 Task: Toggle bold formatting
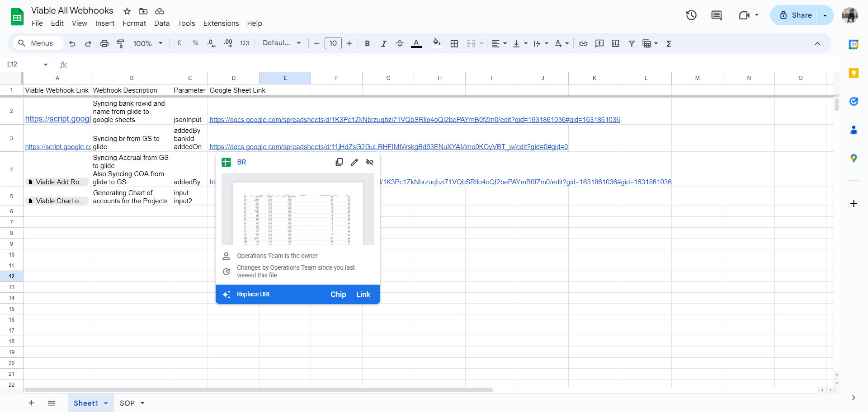coord(367,43)
